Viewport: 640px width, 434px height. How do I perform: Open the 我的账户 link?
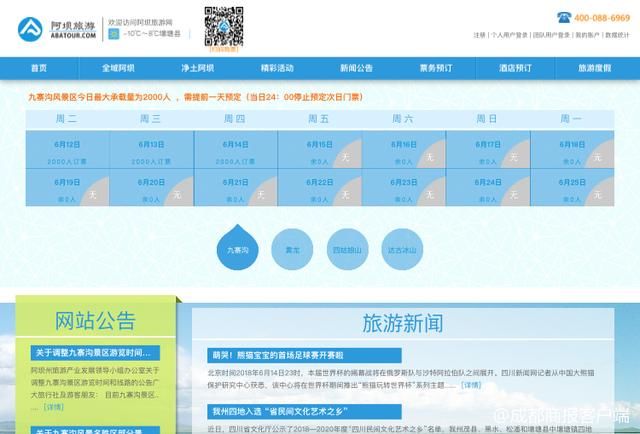tap(587, 35)
